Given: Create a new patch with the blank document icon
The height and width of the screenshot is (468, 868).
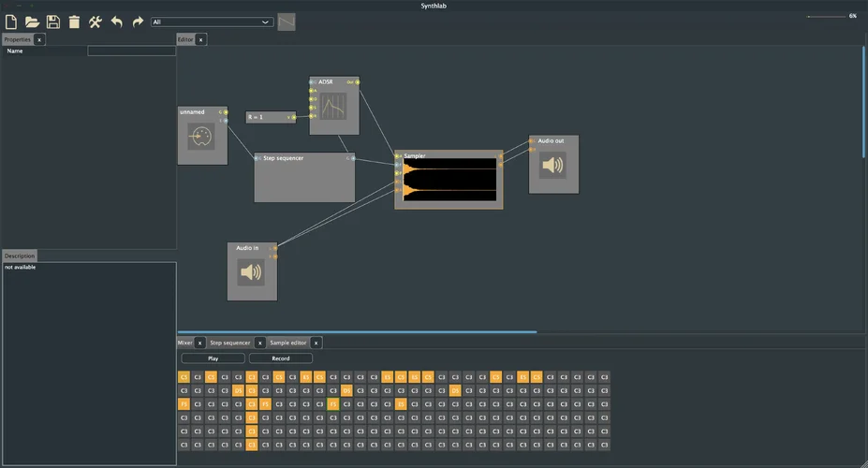Looking at the screenshot, I should tap(11, 22).
